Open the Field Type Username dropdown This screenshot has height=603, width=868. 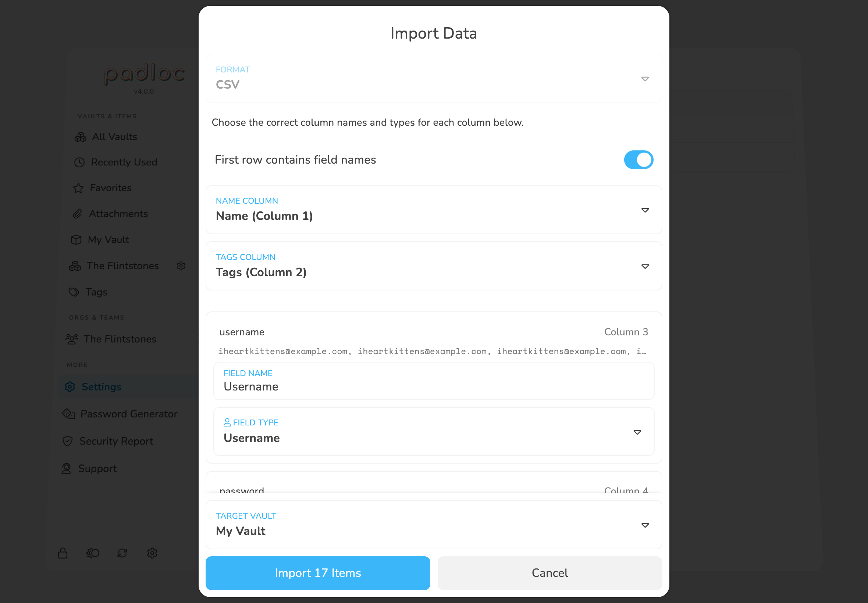click(x=434, y=431)
